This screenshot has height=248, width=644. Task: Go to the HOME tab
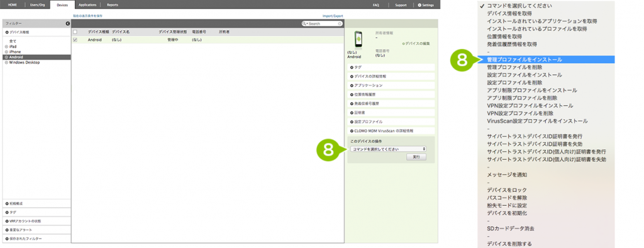click(13, 5)
